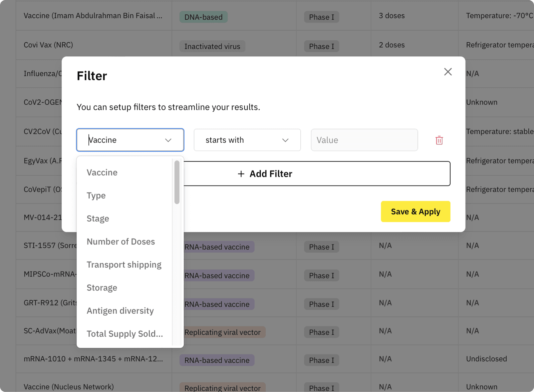This screenshot has height=392, width=534.
Task: Select 'Vaccine' option in dropdown list
Action: pyautogui.click(x=102, y=172)
